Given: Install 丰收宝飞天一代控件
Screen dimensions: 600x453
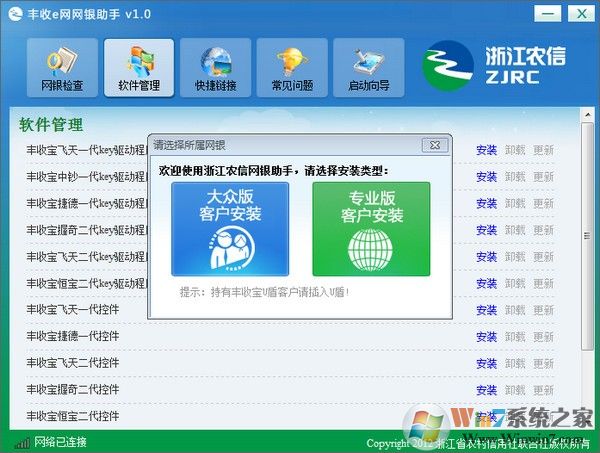Looking at the screenshot, I should coord(486,310).
